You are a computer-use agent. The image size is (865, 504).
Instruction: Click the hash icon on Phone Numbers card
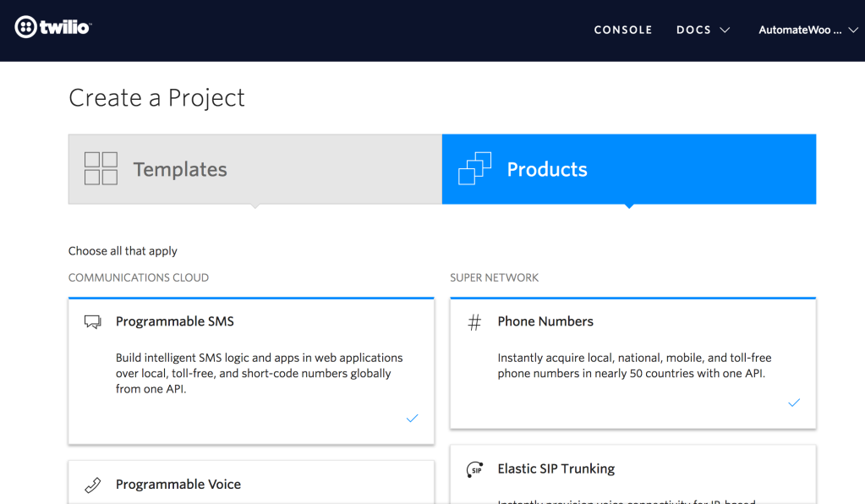click(475, 321)
